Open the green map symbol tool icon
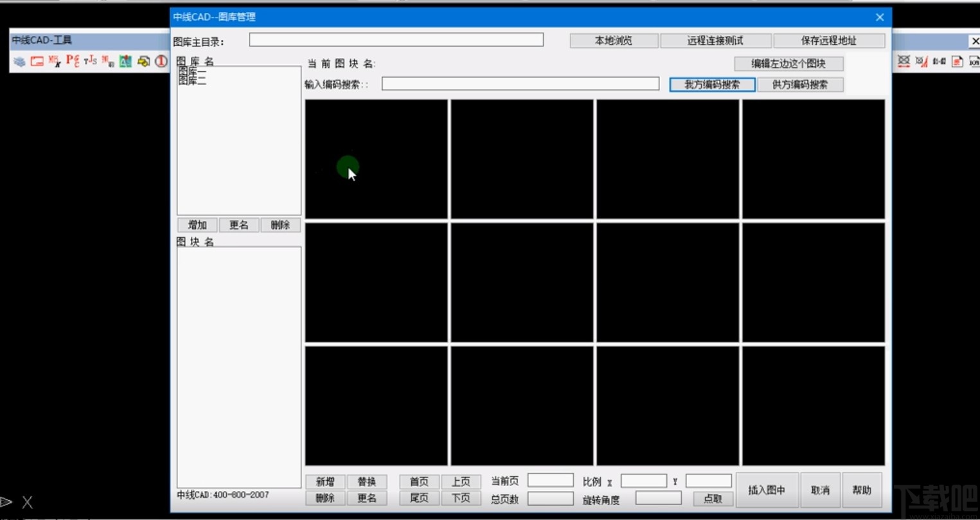 [126, 61]
